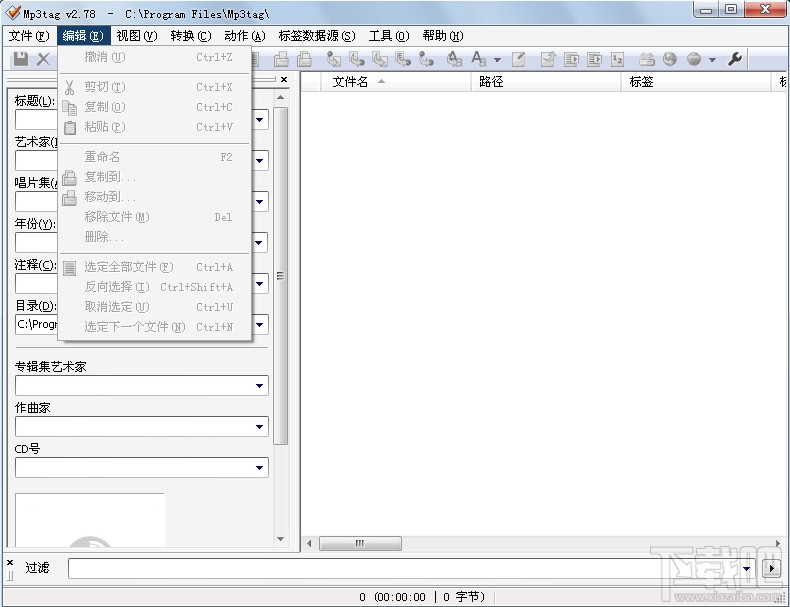Click the Export toolbar icon

(x=548, y=59)
